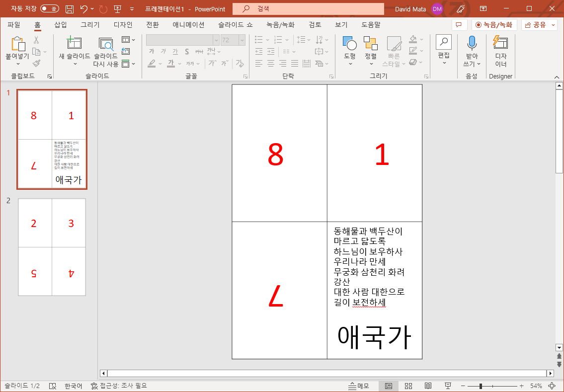Toggle Underline formatting button

[175, 52]
